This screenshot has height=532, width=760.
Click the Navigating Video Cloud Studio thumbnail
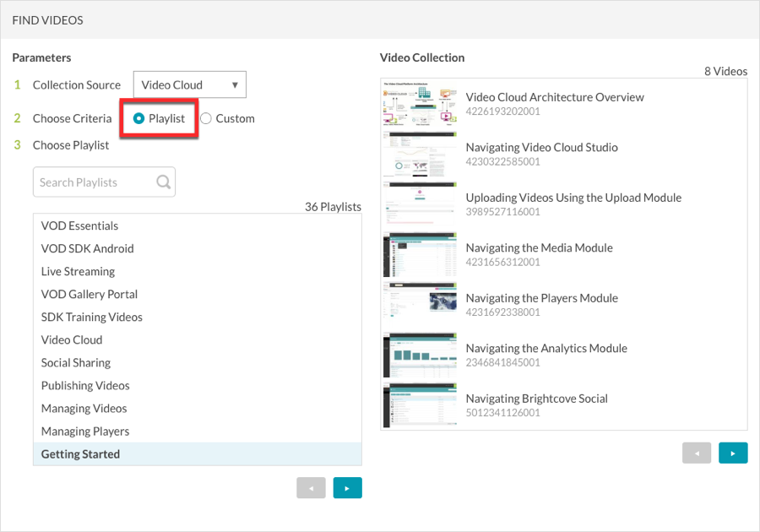[420, 154]
